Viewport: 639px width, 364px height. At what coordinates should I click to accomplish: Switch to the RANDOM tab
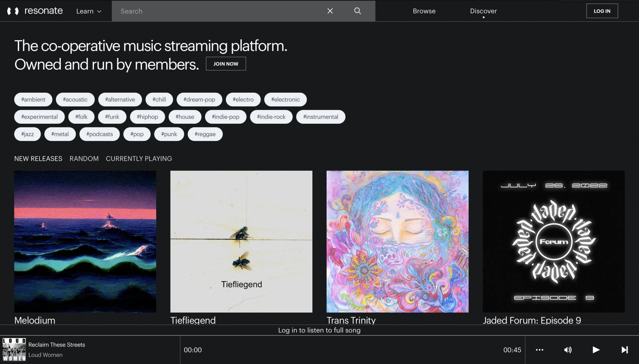click(x=84, y=159)
